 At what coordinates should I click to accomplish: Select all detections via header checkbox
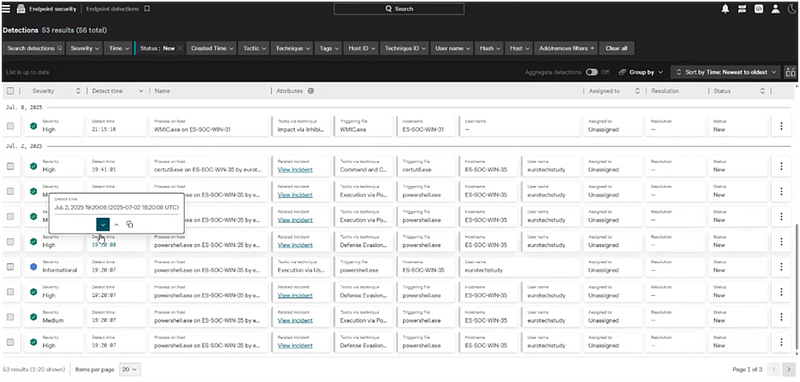click(10, 91)
